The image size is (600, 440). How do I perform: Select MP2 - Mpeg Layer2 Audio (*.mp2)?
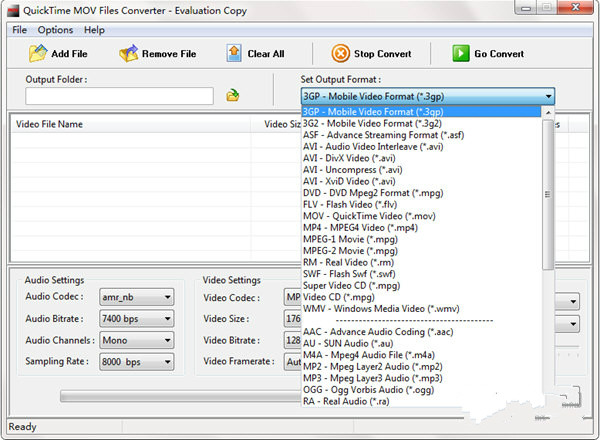(x=421, y=367)
